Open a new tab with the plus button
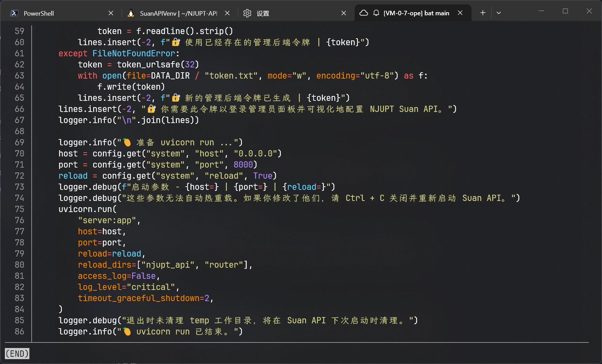The height and width of the screenshot is (364, 602). [483, 13]
